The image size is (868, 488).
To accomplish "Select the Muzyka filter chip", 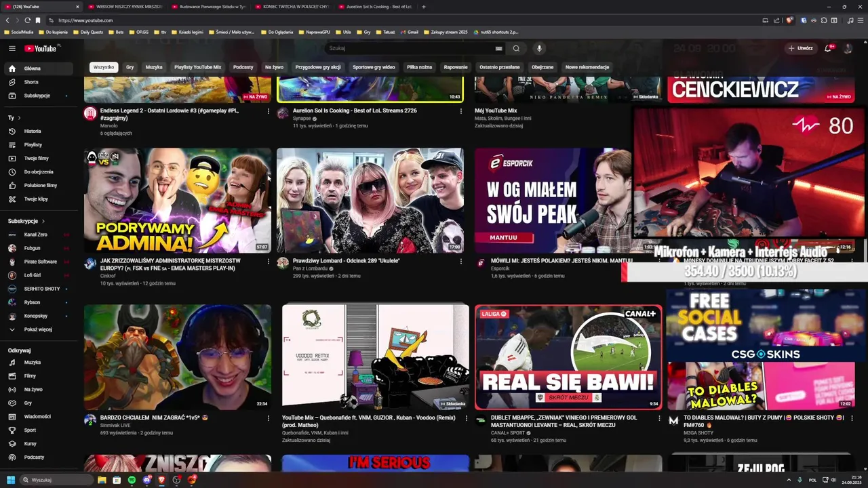I will [x=154, y=67].
